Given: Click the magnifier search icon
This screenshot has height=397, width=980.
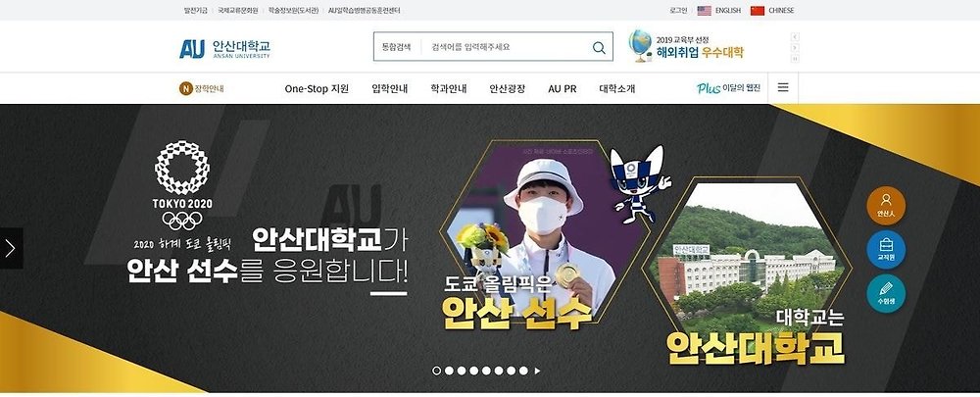Looking at the screenshot, I should point(599,47).
